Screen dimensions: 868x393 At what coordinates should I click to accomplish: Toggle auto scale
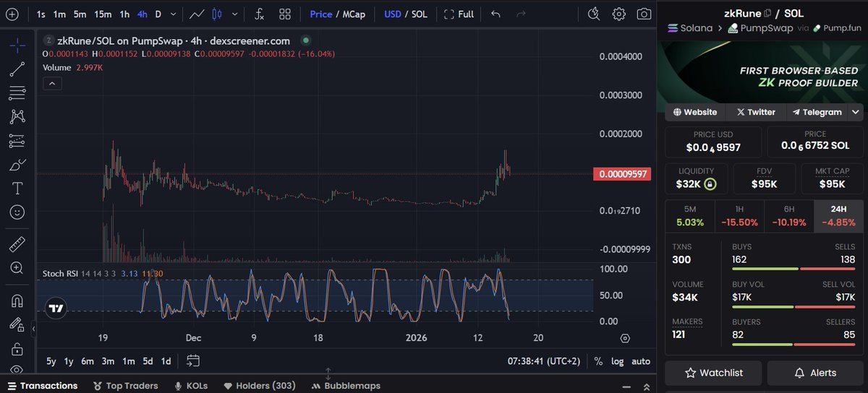pos(640,360)
